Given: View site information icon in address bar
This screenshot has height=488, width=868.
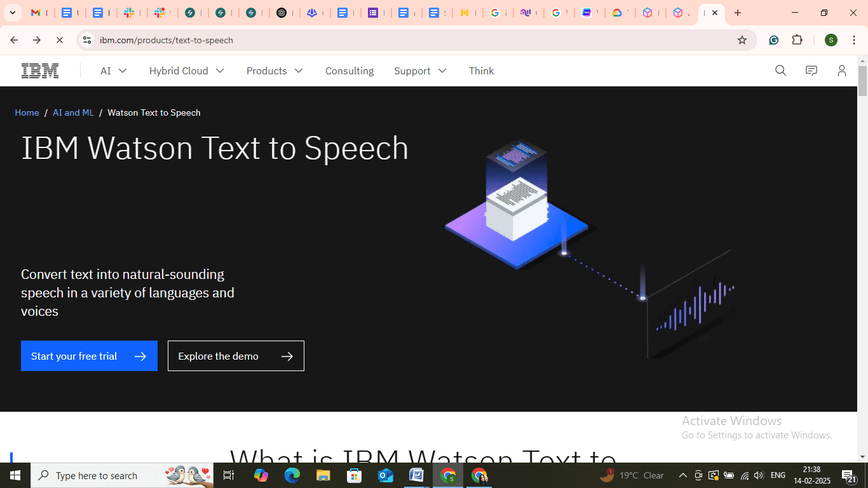Looking at the screenshot, I should (88, 40).
